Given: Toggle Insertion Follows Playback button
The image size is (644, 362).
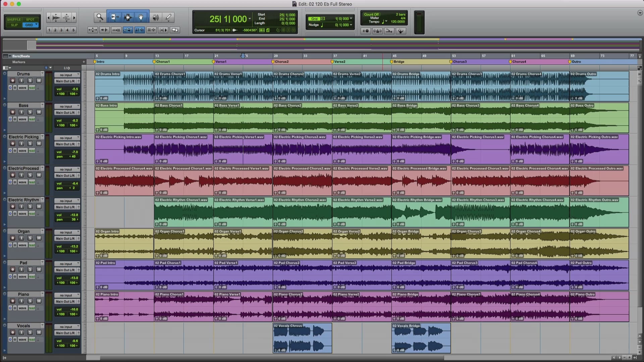Looking at the screenshot, I should [x=163, y=30].
